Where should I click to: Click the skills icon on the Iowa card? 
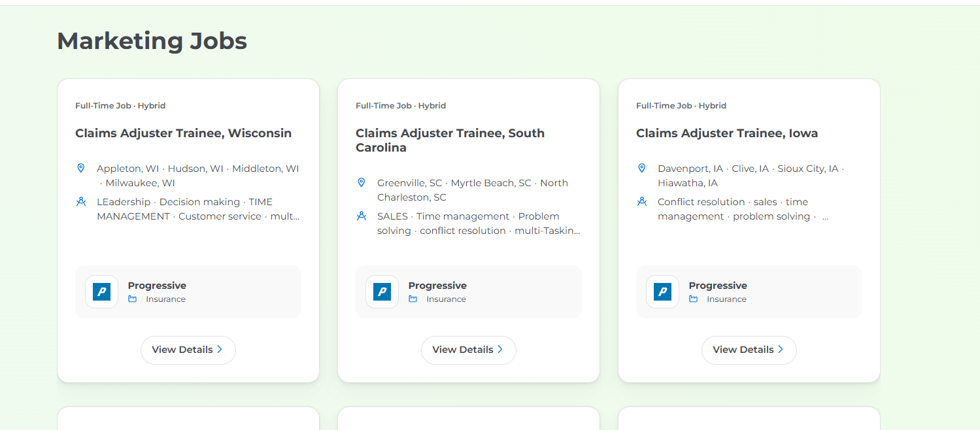click(x=642, y=202)
